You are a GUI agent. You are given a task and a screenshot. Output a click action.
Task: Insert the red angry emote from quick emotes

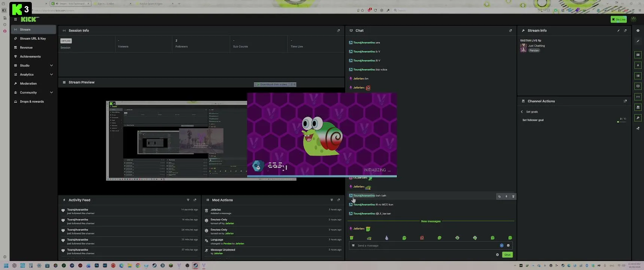point(422,238)
